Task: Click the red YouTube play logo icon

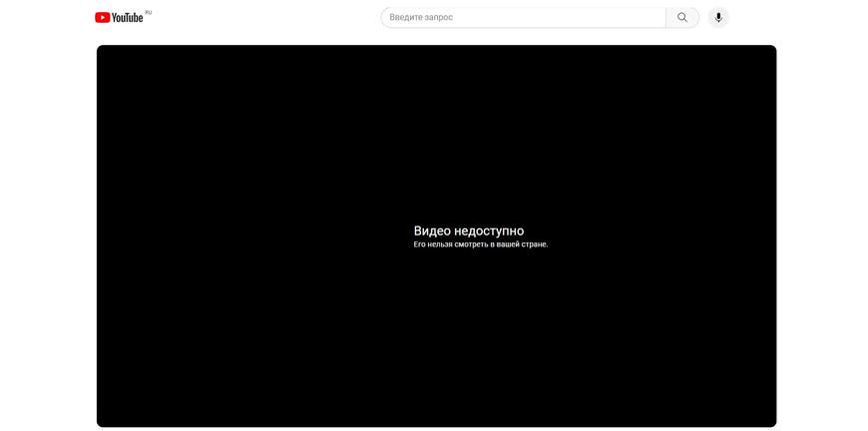Action: [103, 18]
